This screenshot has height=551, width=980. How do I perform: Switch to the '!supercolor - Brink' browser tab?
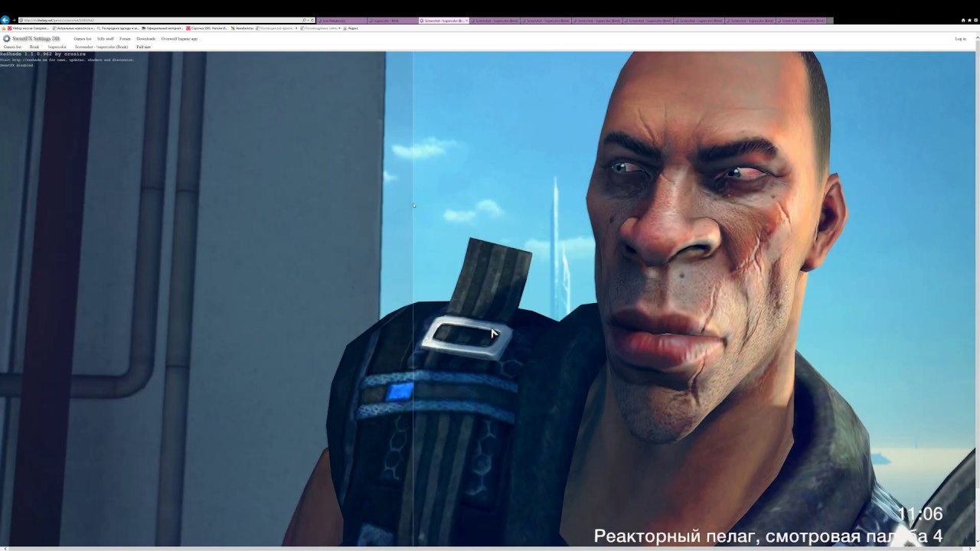point(393,21)
